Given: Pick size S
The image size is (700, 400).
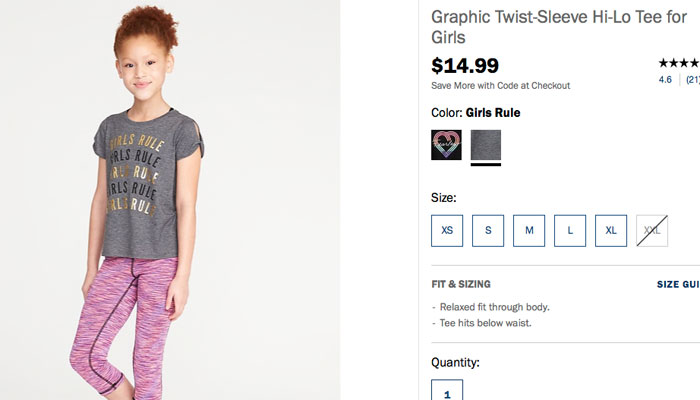Looking at the screenshot, I should click(488, 230).
